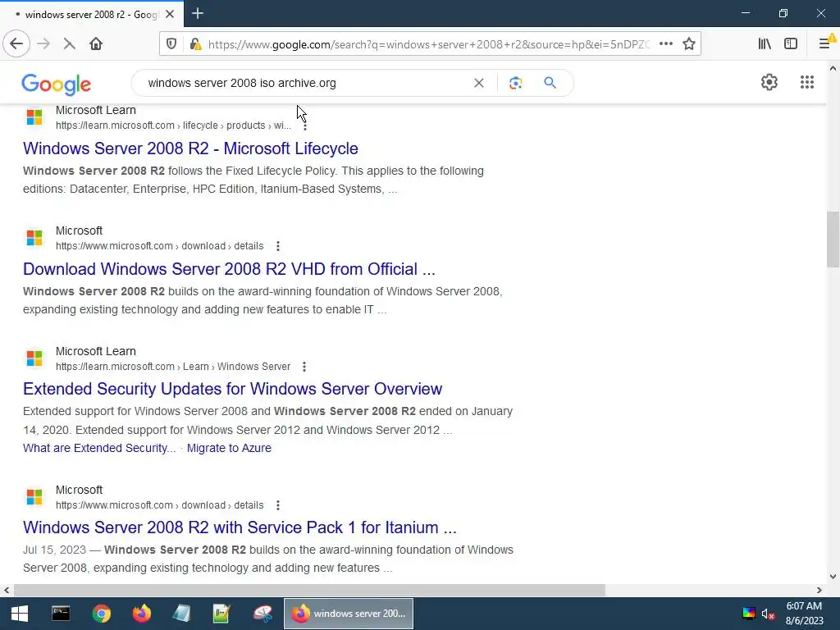Open page actions three-dot menu in address bar
The height and width of the screenshot is (630, 840).
click(x=666, y=44)
